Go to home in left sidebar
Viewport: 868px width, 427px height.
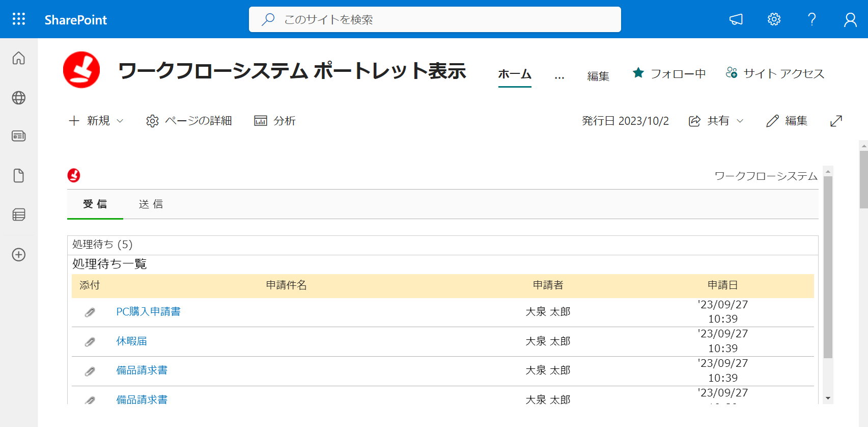click(x=19, y=58)
